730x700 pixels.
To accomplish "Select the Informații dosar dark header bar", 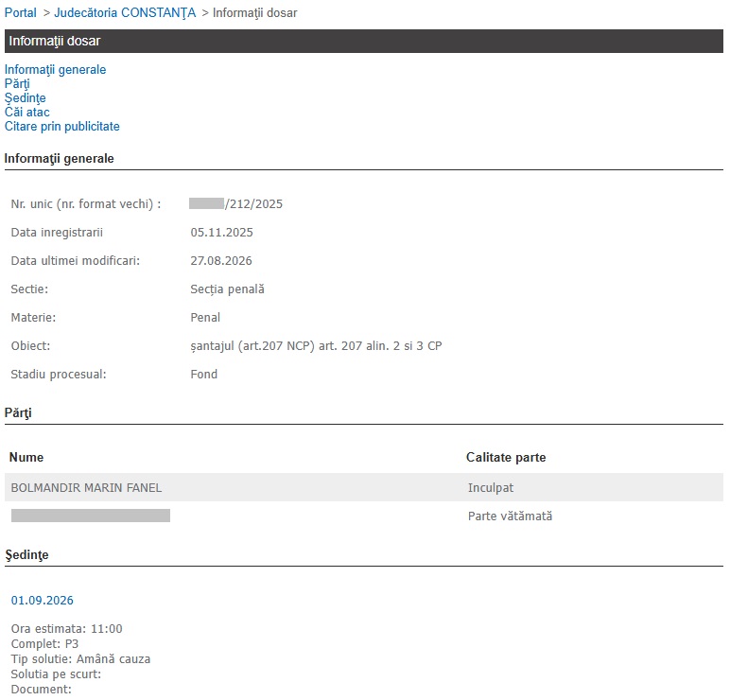I will pos(364,41).
